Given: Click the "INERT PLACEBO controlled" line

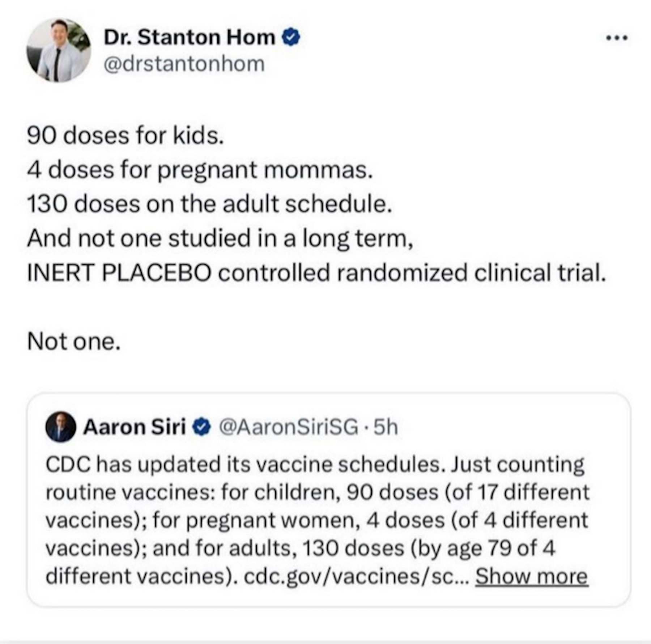Looking at the screenshot, I should [x=316, y=272].
